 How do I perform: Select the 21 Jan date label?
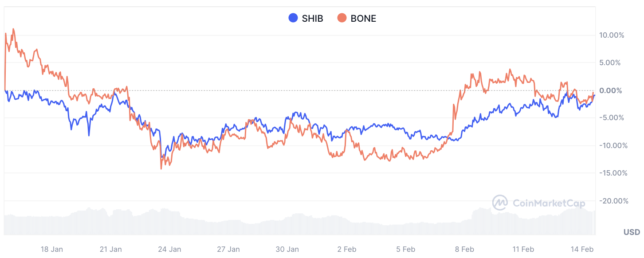click(110, 249)
